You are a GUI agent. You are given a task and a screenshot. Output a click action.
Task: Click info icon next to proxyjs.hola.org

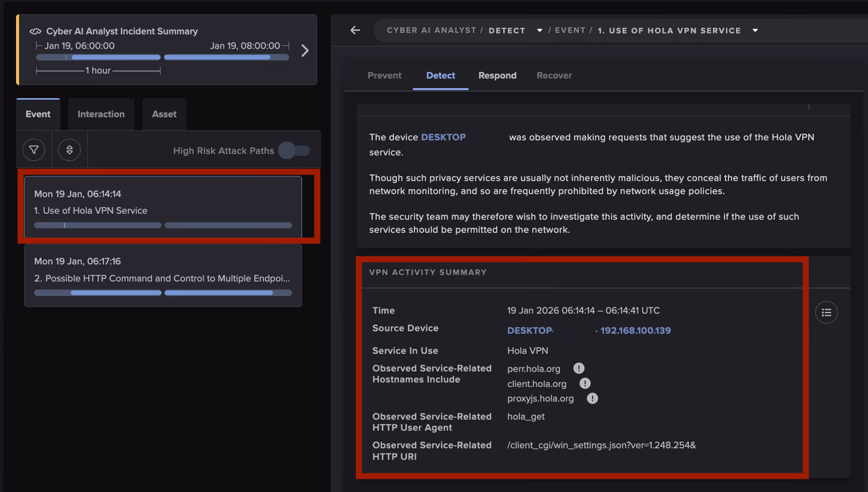pyautogui.click(x=592, y=398)
